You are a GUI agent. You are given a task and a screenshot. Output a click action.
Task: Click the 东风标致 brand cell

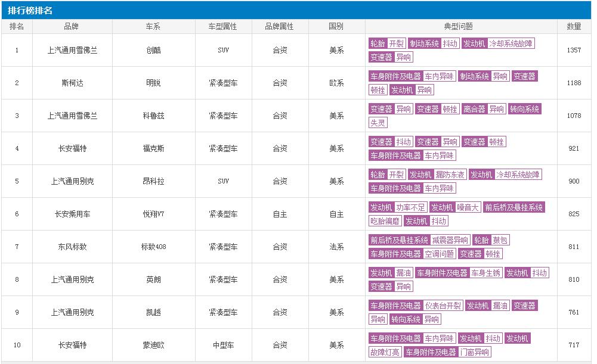click(x=72, y=247)
